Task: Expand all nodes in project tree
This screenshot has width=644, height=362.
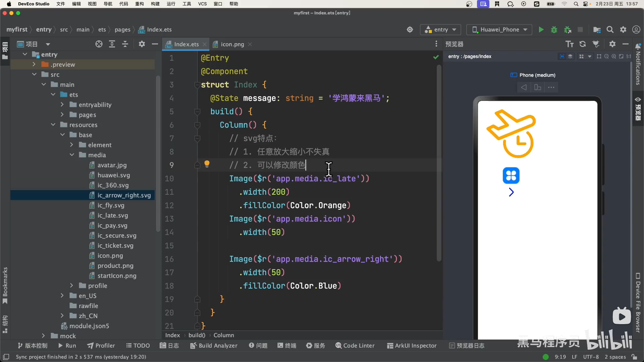Action: pyautogui.click(x=112, y=44)
